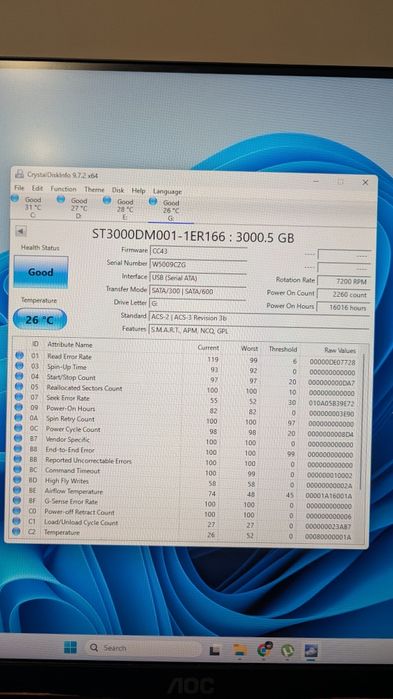Click the blue status icon of the Spin-Up Time row
The width and height of the screenshot is (393, 699).
pyautogui.click(x=19, y=366)
